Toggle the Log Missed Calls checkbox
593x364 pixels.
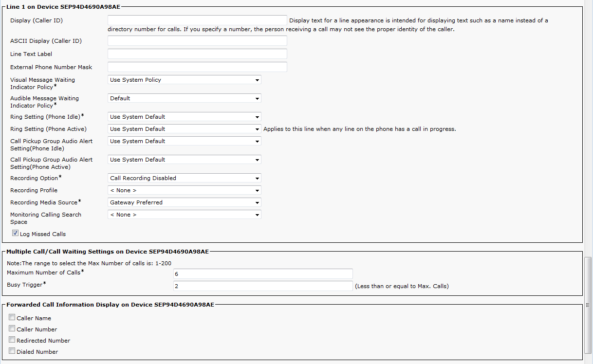pos(16,234)
